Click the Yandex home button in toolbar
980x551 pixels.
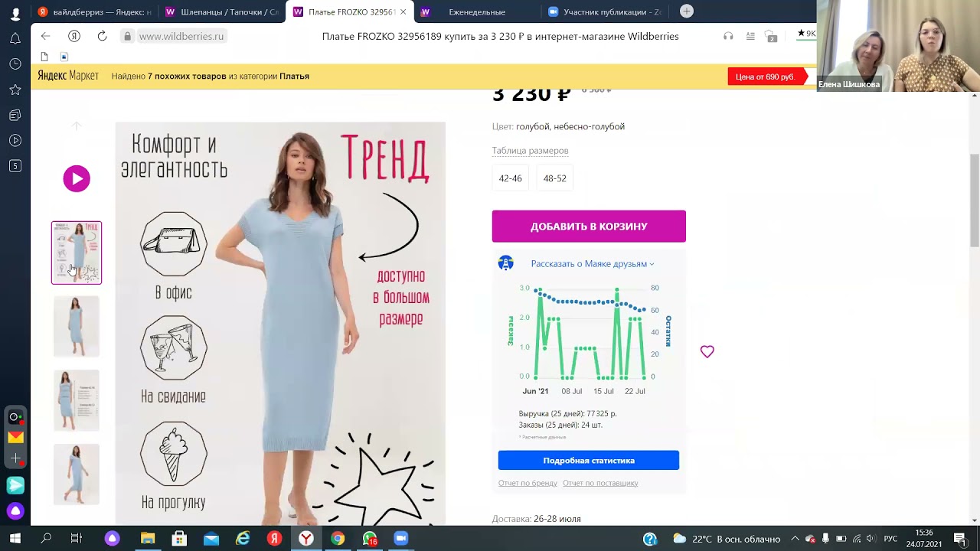click(x=74, y=36)
